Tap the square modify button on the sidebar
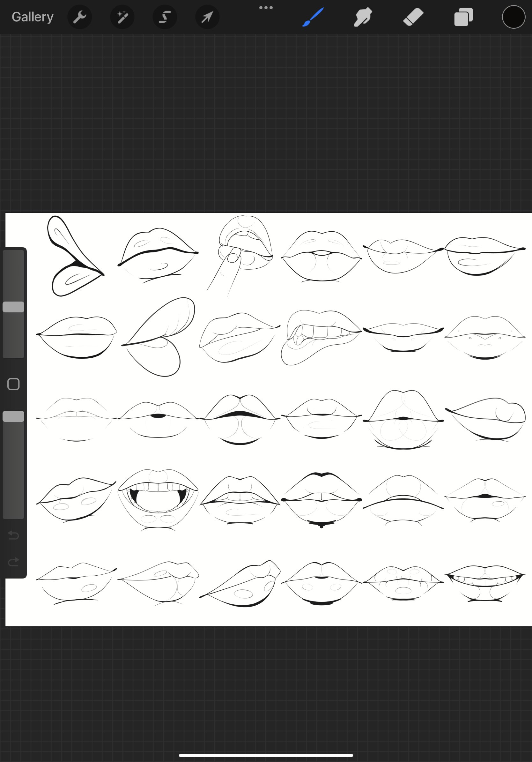532x762 pixels. tap(13, 384)
